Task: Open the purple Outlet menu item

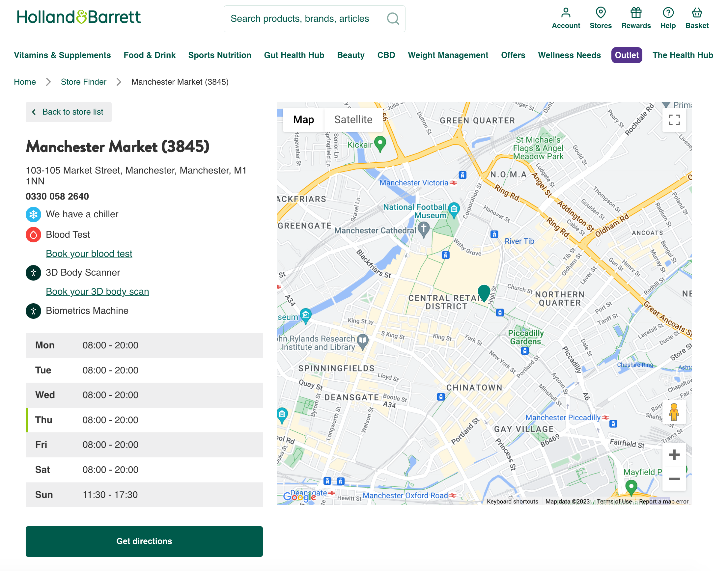Action: click(626, 55)
